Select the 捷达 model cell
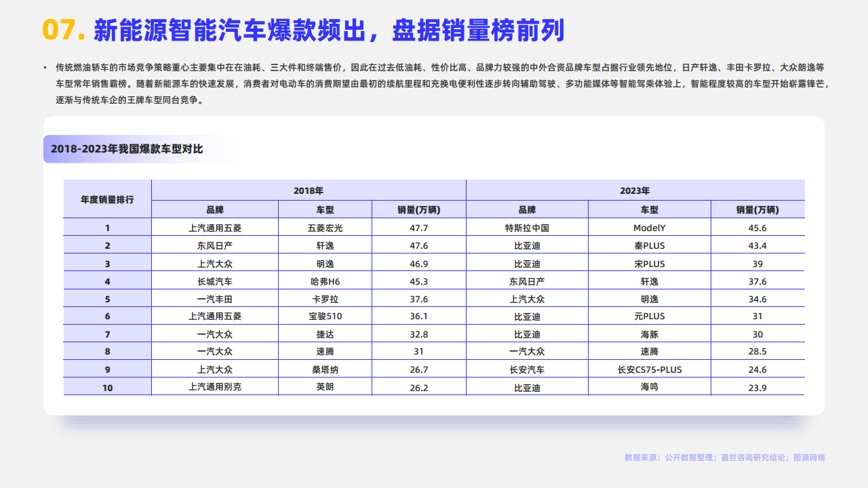Image resolution: width=868 pixels, height=488 pixels. [325, 334]
